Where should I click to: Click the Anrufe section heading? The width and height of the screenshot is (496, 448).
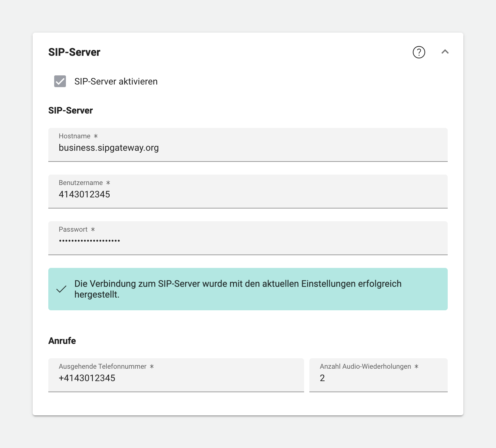(x=62, y=341)
